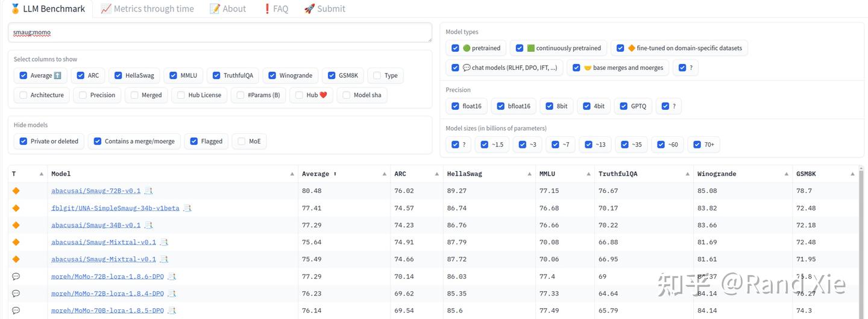Click the orange diamond type icon in first row
This screenshot has width=868, height=319.
[16, 191]
